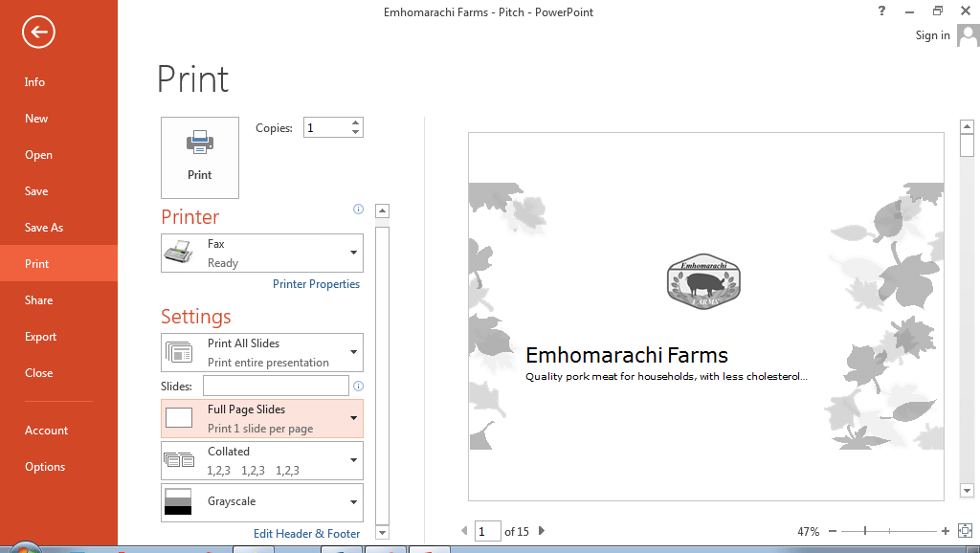Viewport: 980px width, 553px height.
Task: Expand Print All Slides dropdown
Action: (x=262, y=352)
